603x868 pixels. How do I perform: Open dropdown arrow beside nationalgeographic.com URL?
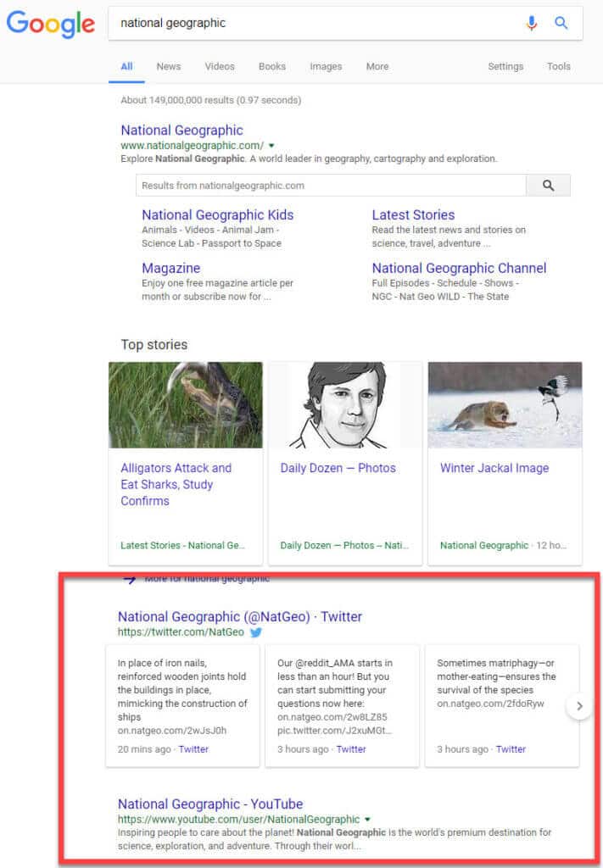tap(271, 146)
